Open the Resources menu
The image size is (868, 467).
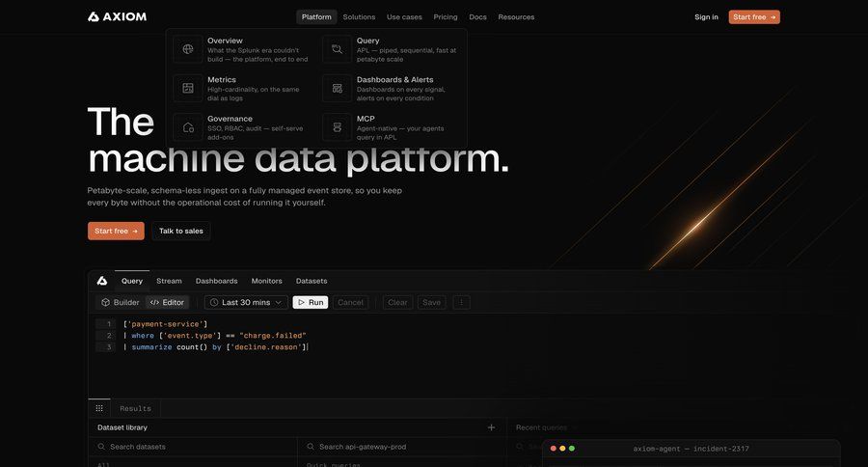(x=516, y=17)
